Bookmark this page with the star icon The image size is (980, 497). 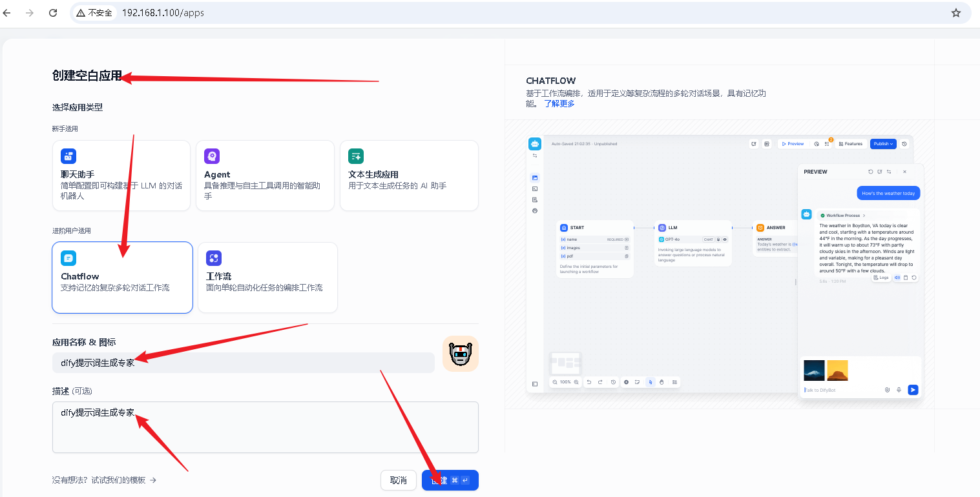click(956, 13)
